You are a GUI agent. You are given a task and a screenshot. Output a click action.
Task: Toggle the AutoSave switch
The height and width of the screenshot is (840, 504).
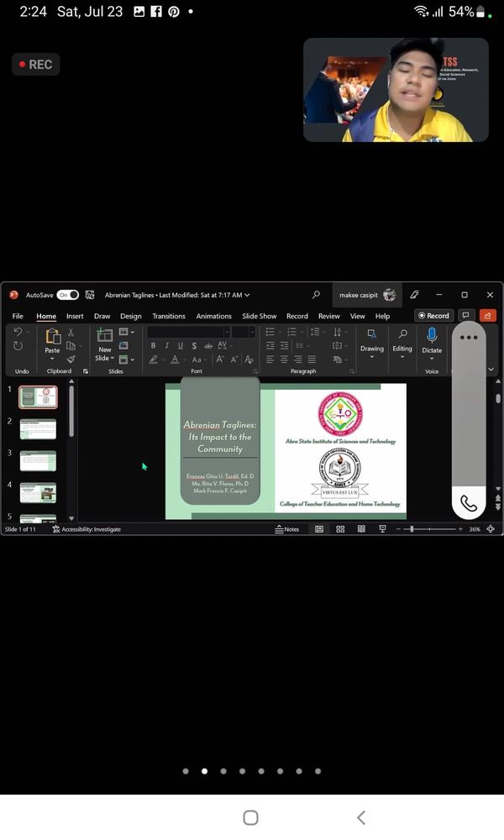click(68, 295)
